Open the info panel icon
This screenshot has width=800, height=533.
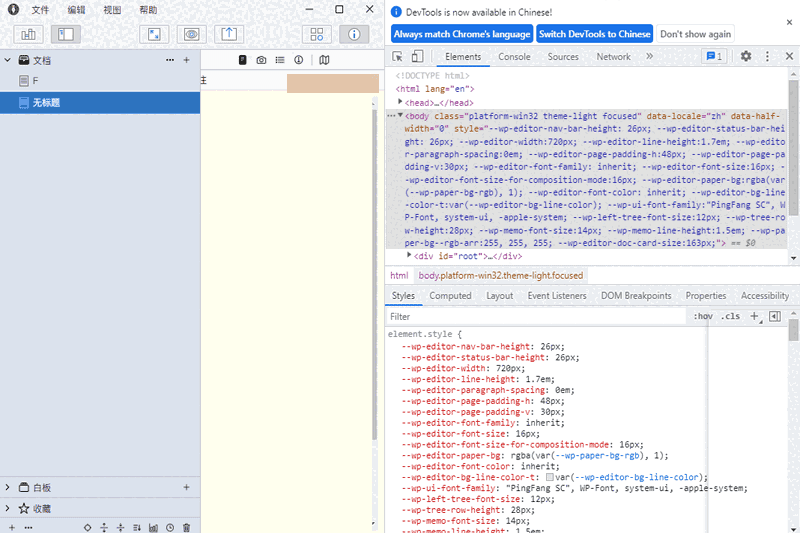pos(354,34)
